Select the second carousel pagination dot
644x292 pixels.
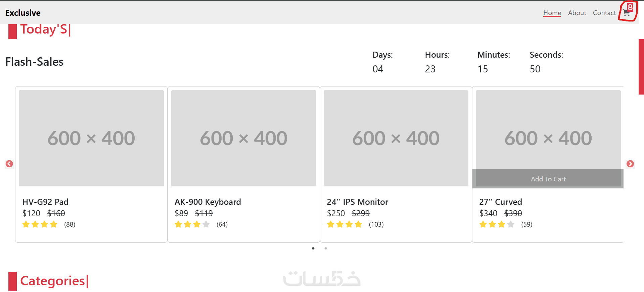(x=326, y=248)
